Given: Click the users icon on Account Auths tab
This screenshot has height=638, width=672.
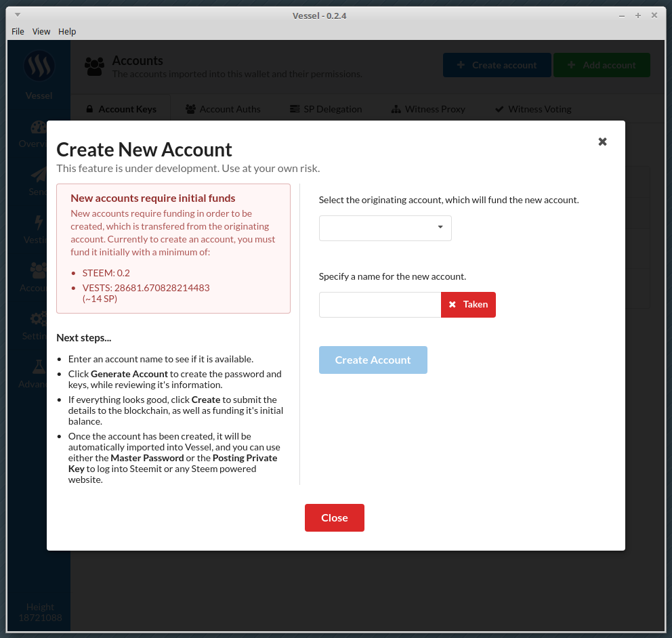Looking at the screenshot, I should (x=190, y=109).
